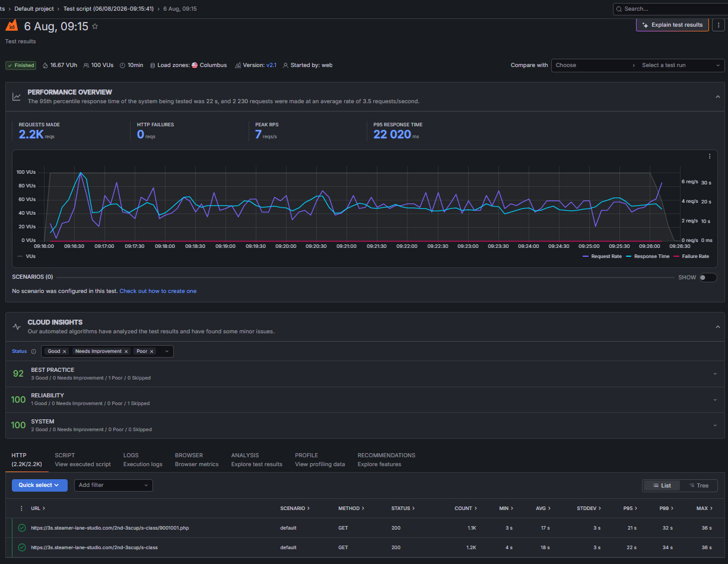Toggle Failure Rate series in legend

point(691,256)
